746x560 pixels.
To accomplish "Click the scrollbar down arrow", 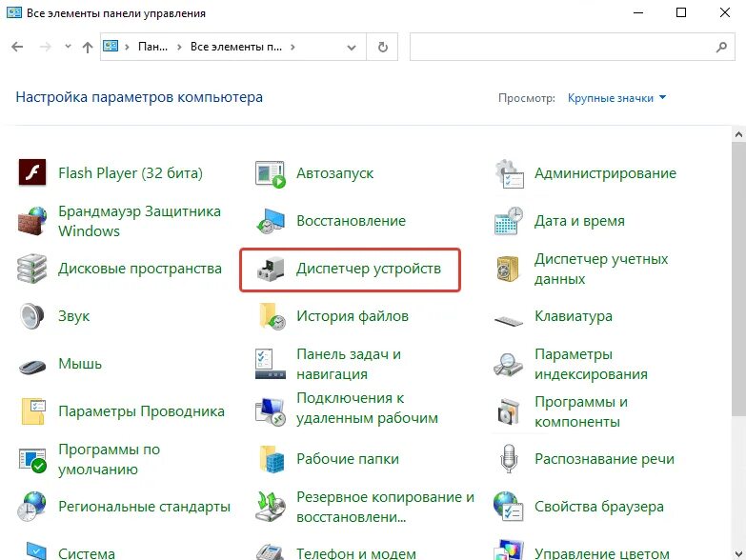I will [738, 553].
